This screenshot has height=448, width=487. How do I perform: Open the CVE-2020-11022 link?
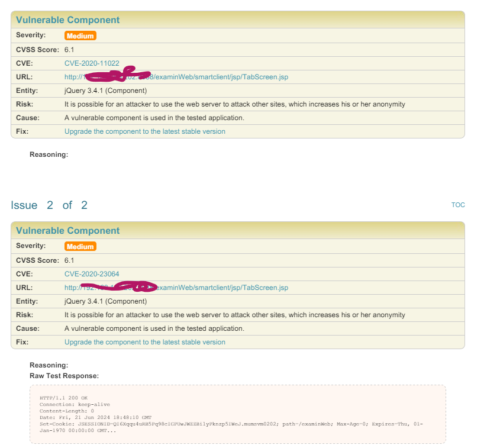(92, 63)
